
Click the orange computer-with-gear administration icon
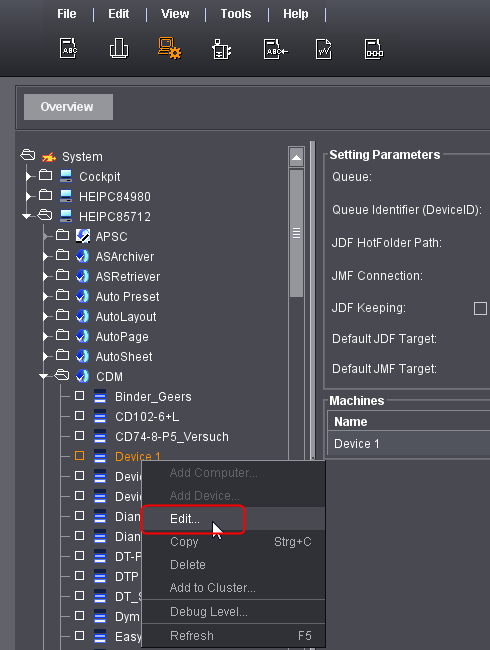169,49
